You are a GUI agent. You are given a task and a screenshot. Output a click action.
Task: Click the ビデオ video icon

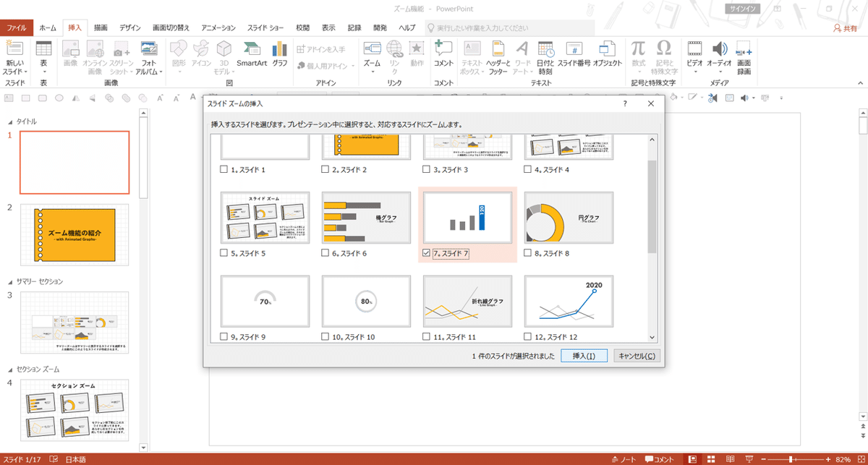(694, 48)
